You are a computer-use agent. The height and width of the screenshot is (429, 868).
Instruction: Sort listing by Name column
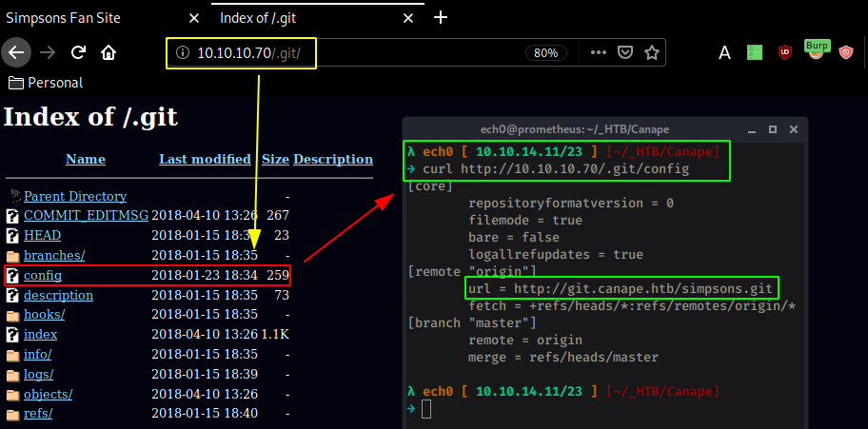click(x=86, y=160)
